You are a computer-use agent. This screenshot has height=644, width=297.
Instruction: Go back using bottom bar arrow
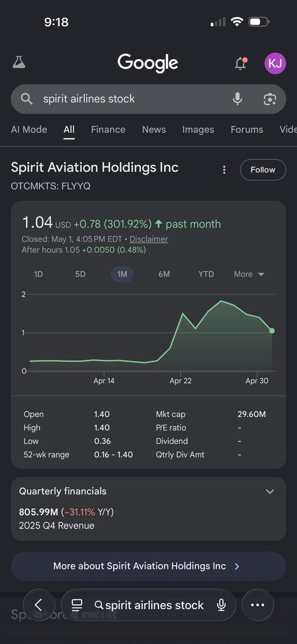38,605
